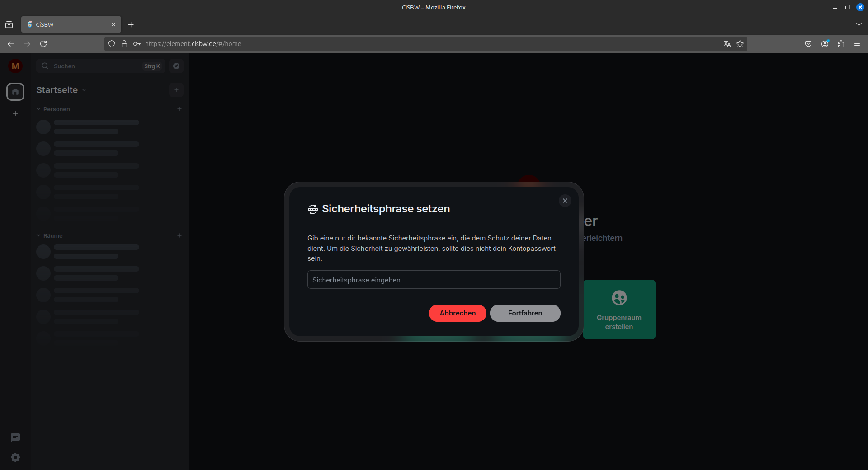Close the Sicherheitsphrase dialog

pyautogui.click(x=565, y=201)
